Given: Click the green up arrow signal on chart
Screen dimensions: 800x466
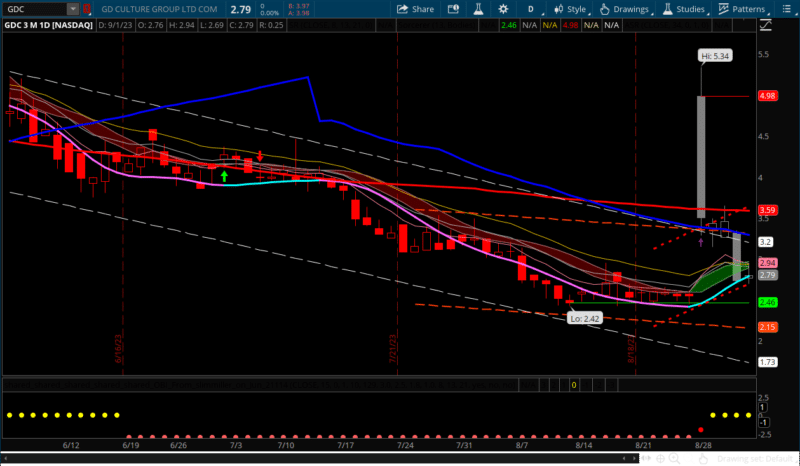Looking at the screenshot, I should click(x=224, y=177).
